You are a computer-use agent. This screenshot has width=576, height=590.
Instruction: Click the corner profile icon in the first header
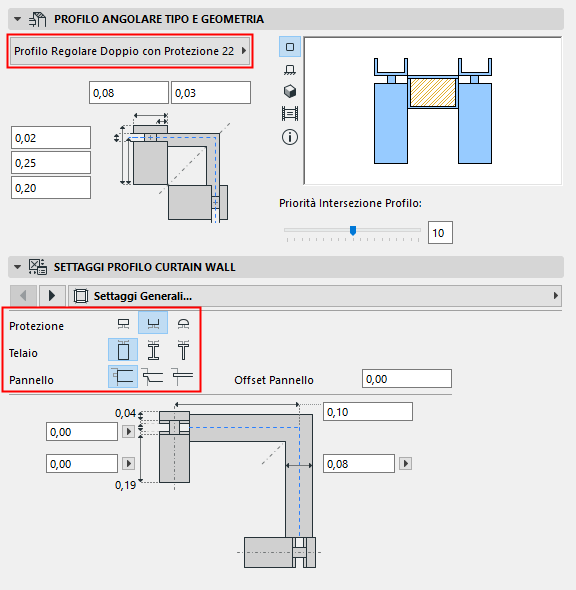pos(38,19)
